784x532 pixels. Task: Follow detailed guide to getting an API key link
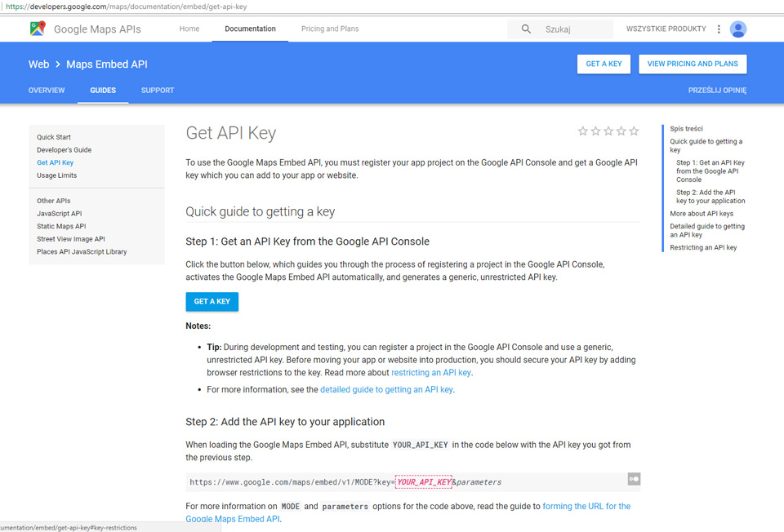point(386,390)
